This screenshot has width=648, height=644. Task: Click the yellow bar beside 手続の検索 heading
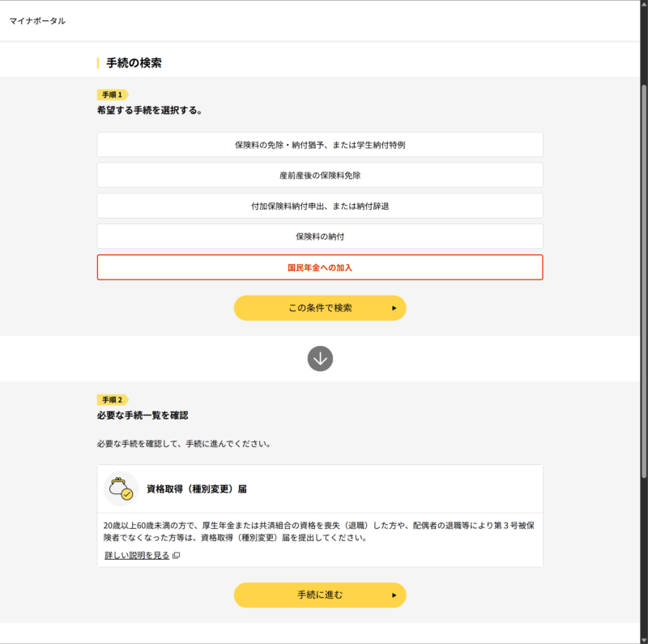(98, 63)
